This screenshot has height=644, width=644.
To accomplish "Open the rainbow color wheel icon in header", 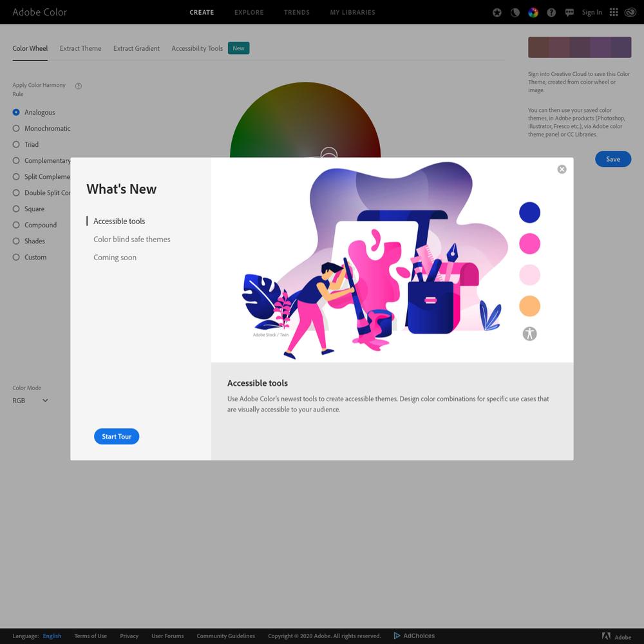I will pos(533,12).
